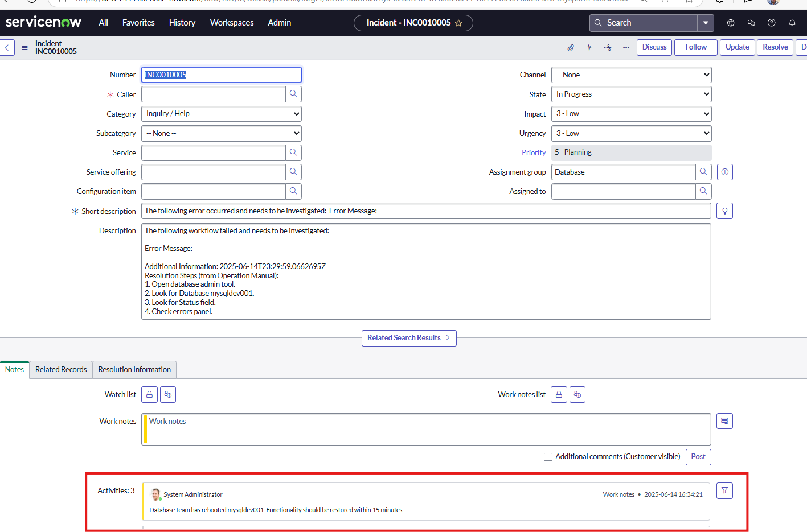Toggle the multi-field journal input icon
Viewport: 807px width, 532px height.
[724, 421]
